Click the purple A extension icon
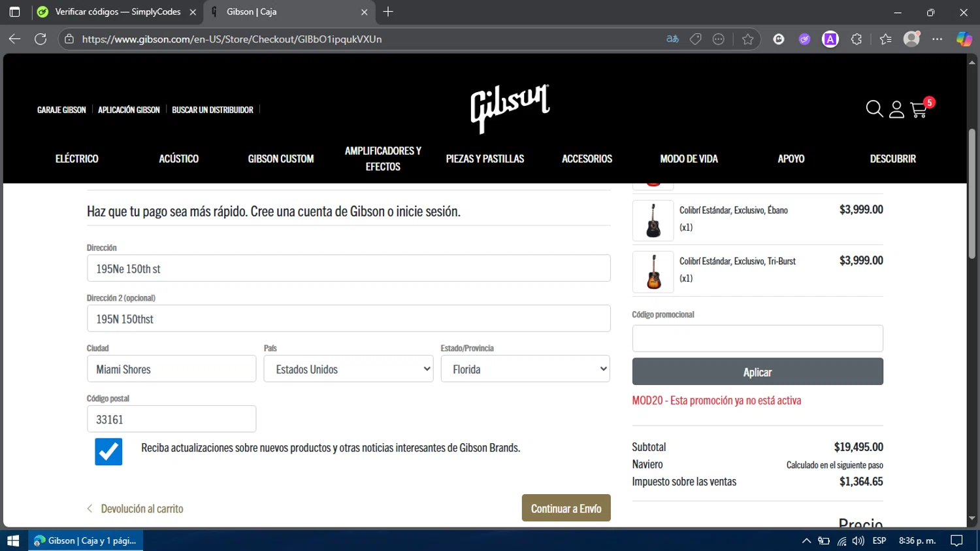This screenshot has width=980, height=551. (x=830, y=39)
